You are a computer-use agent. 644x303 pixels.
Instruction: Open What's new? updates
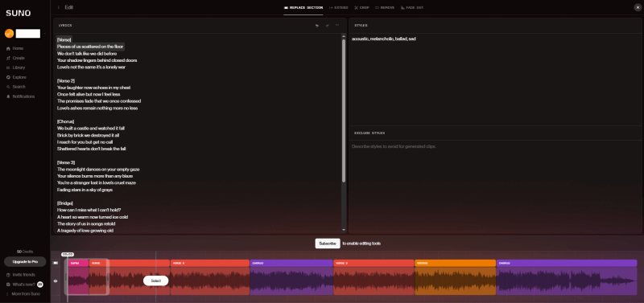coord(24,285)
